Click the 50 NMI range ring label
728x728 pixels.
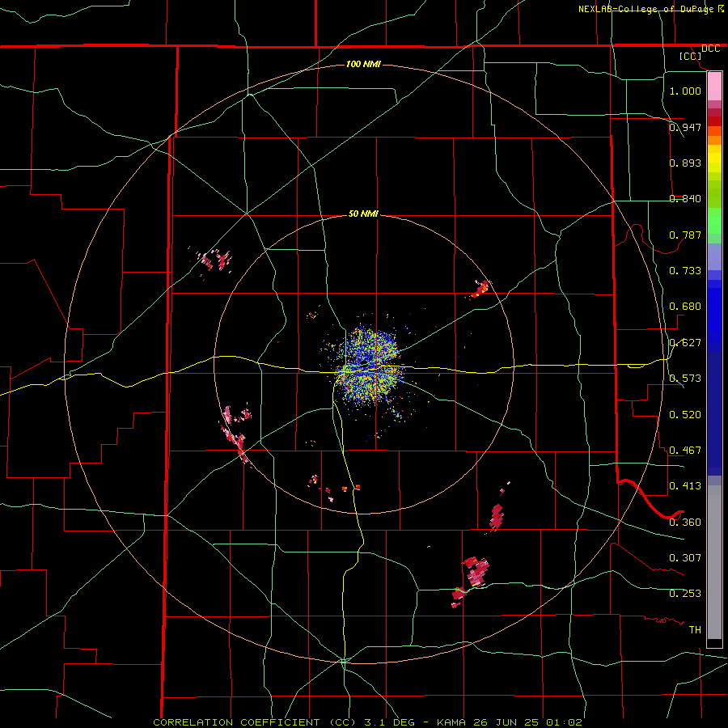coord(363,214)
